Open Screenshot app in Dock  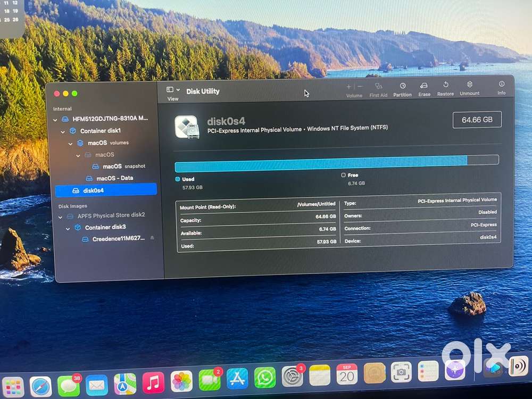pyautogui.click(x=401, y=372)
